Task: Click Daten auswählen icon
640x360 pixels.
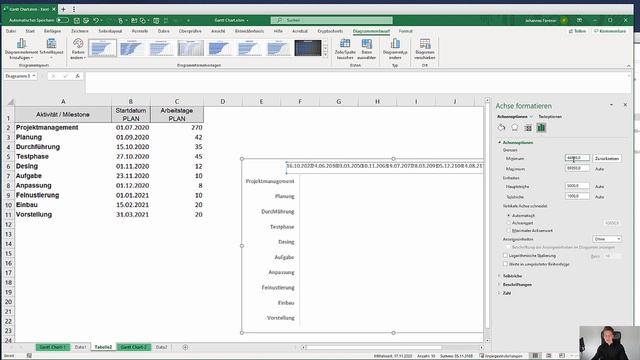Action: pyautogui.click(x=367, y=43)
